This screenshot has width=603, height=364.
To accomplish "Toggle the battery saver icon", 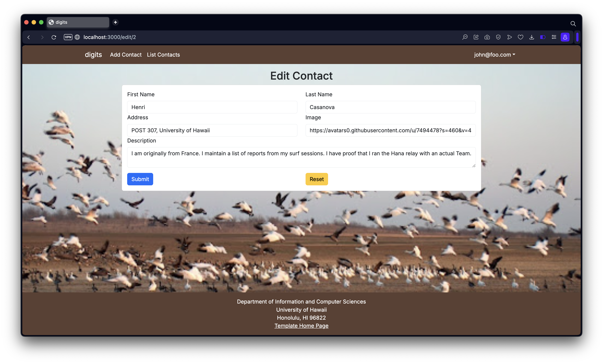I will [543, 37].
